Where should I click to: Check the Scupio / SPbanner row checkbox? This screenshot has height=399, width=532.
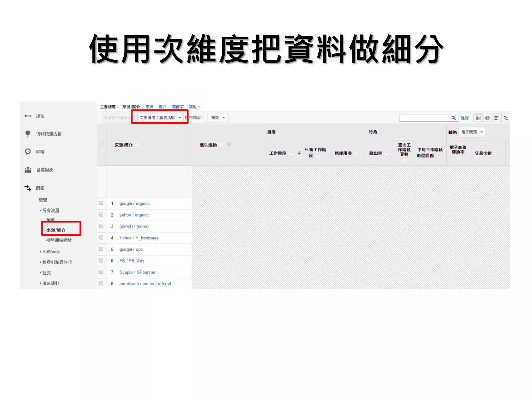point(101,272)
